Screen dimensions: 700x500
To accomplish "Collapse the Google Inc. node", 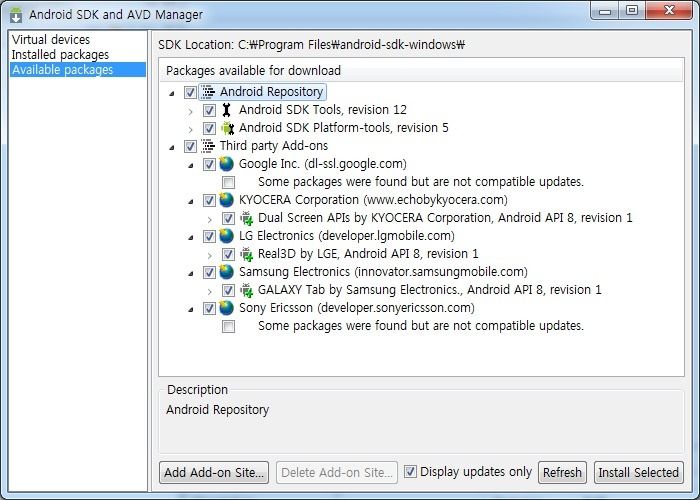I will [x=191, y=165].
